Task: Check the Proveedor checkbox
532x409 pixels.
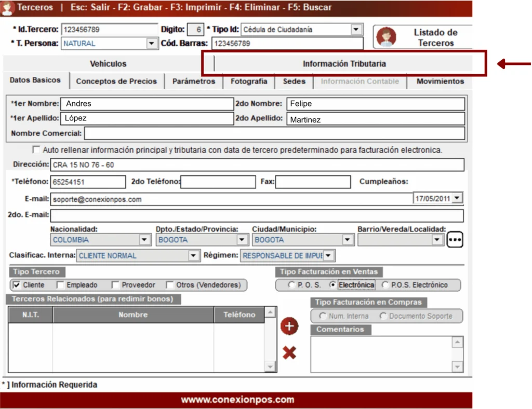Action: (x=115, y=285)
